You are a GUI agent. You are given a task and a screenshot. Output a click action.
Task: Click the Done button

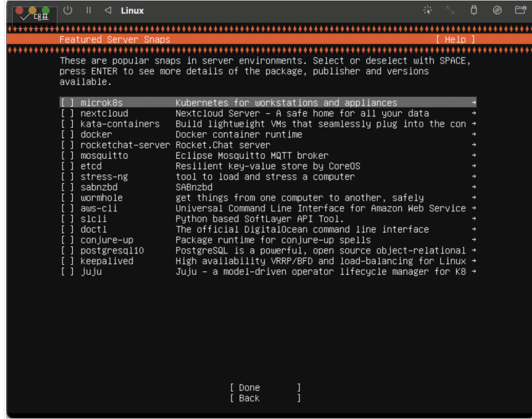point(265,388)
